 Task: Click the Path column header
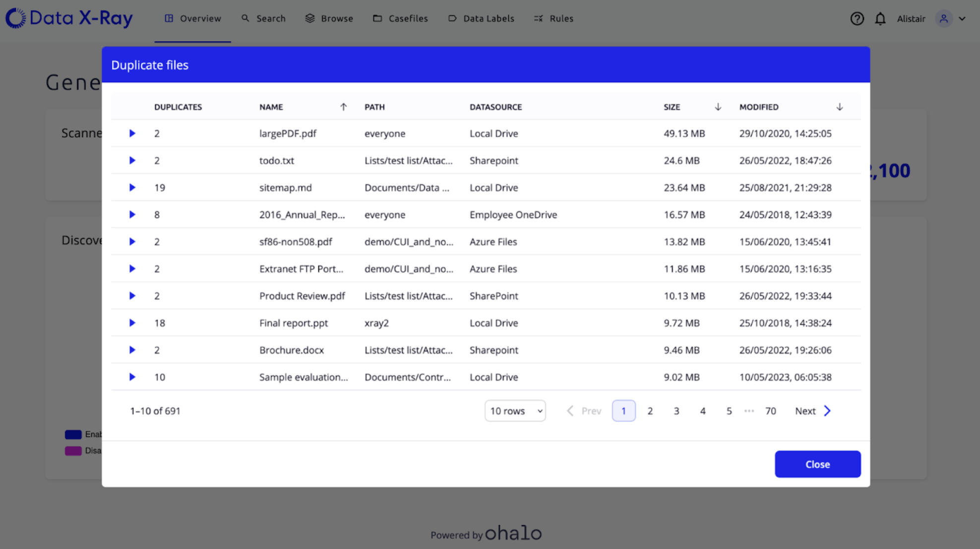(374, 107)
